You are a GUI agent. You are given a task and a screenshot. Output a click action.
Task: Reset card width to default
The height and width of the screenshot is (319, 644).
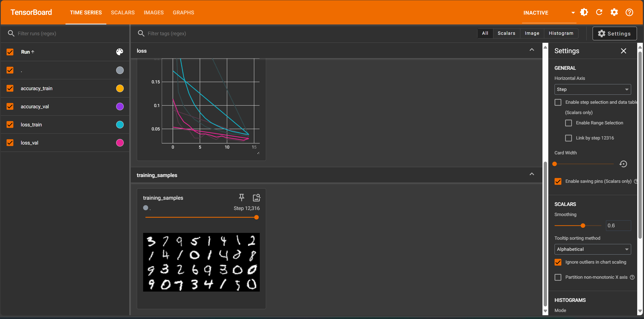point(623,164)
